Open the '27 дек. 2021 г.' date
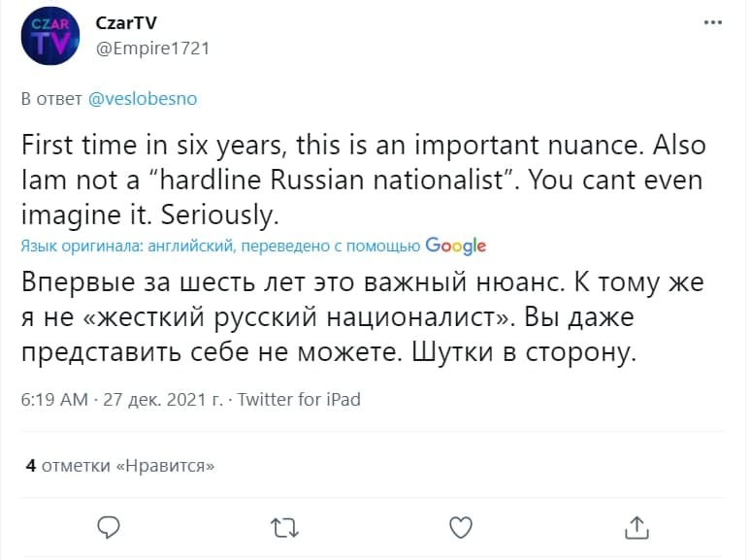The image size is (751, 560). (x=163, y=399)
